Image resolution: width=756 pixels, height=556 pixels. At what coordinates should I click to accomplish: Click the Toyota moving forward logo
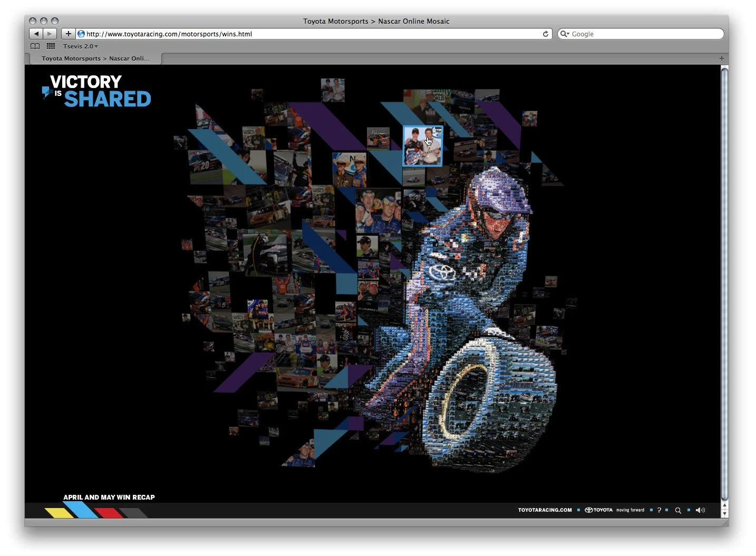[x=614, y=510]
